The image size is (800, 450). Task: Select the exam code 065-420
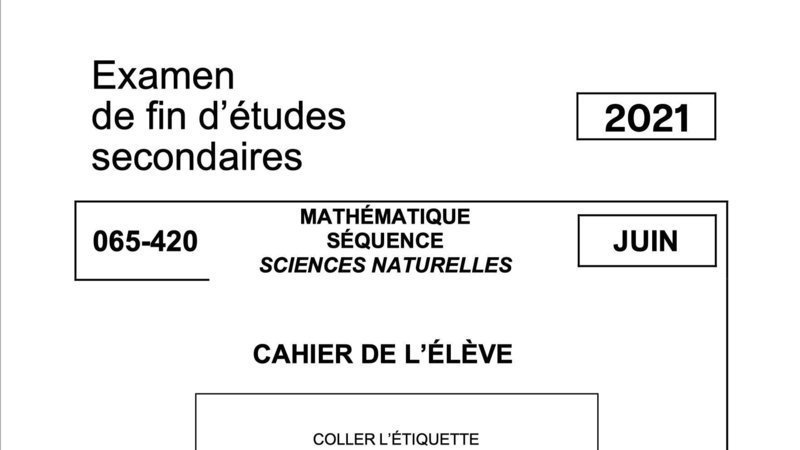point(145,241)
